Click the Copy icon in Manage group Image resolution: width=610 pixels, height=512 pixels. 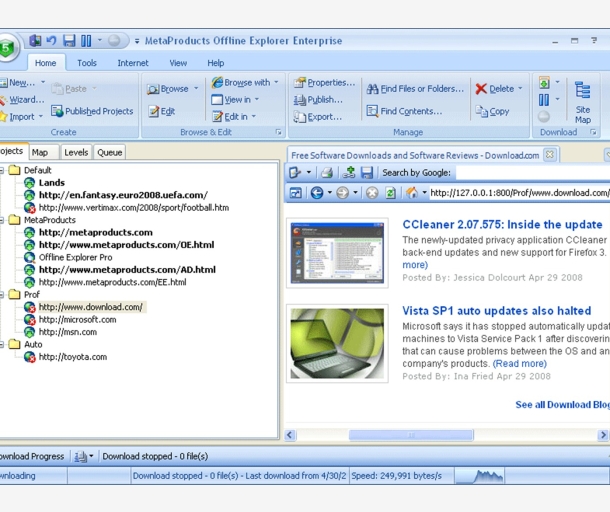481,112
